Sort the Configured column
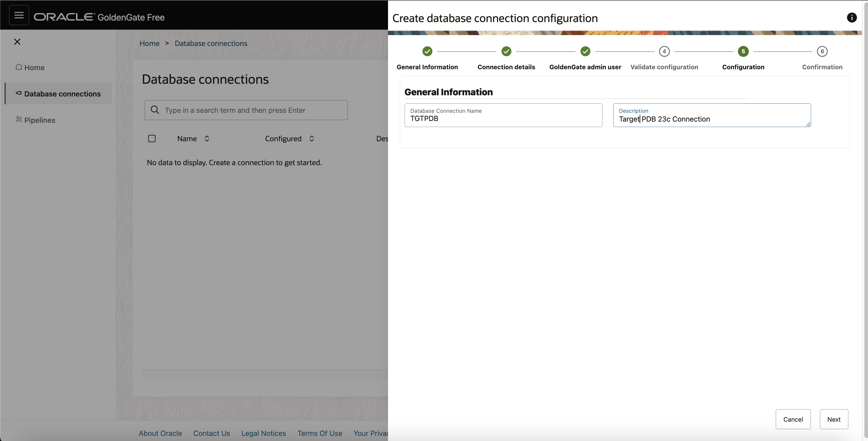Image resolution: width=868 pixels, height=441 pixels. tap(311, 138)
